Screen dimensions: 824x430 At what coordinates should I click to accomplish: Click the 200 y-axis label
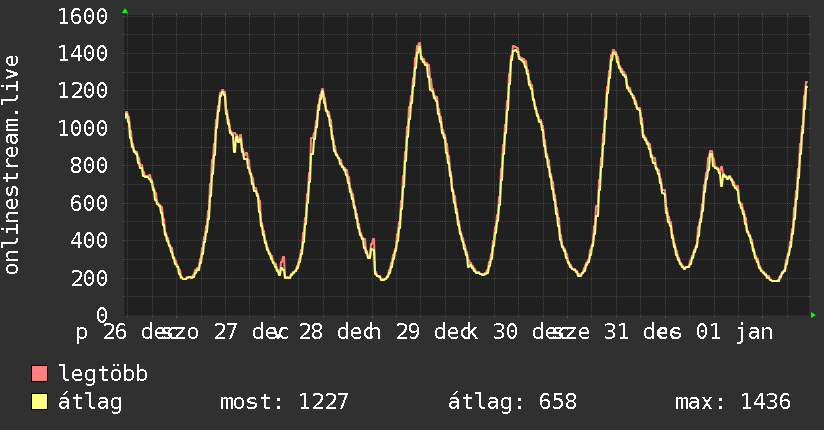point(89,278)
